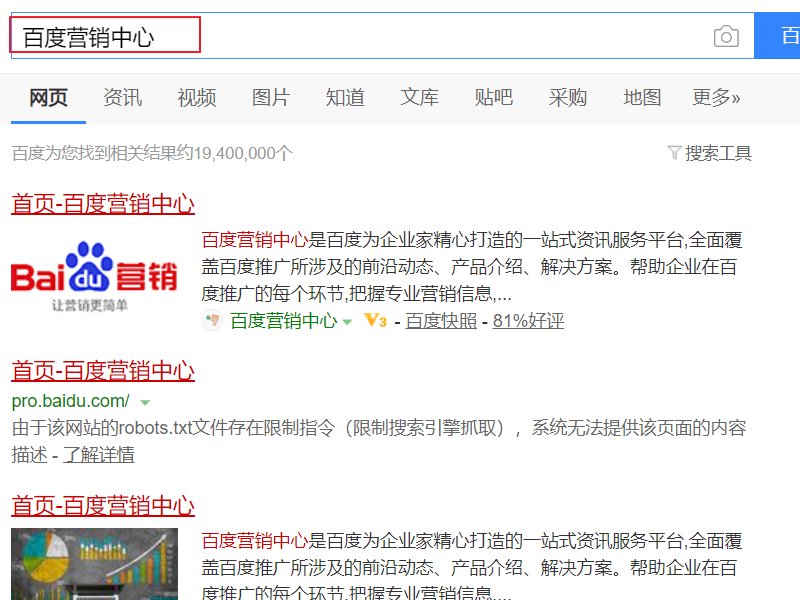The height and width of the screenshot is (600, 800).
Task: Open 搜索工具 filter options
Action: pyautogui.click(x=718, y=153)
